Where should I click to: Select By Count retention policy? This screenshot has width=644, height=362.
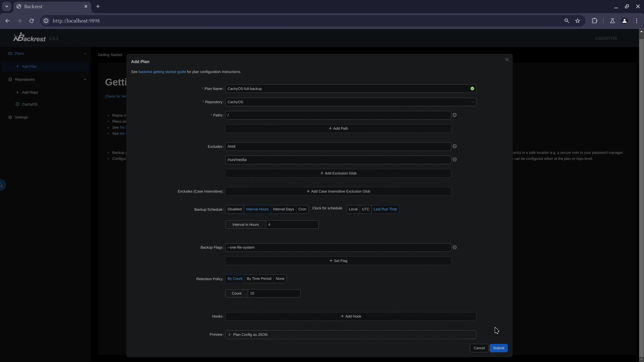click(x=235, y=279)
